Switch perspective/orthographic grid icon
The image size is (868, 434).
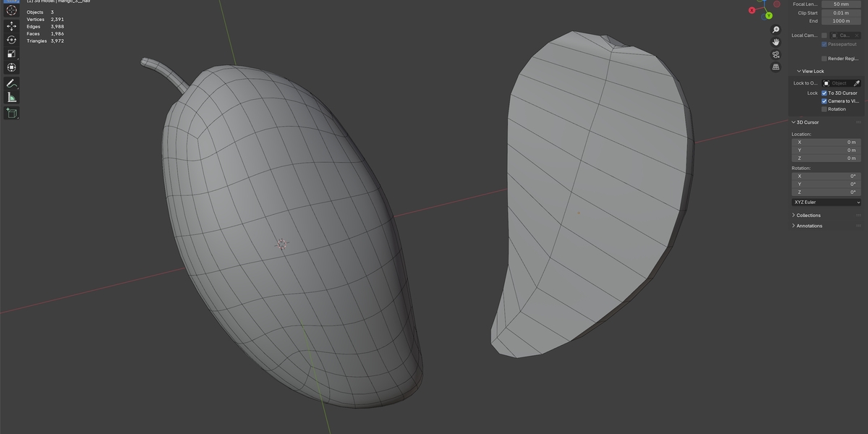776,67
